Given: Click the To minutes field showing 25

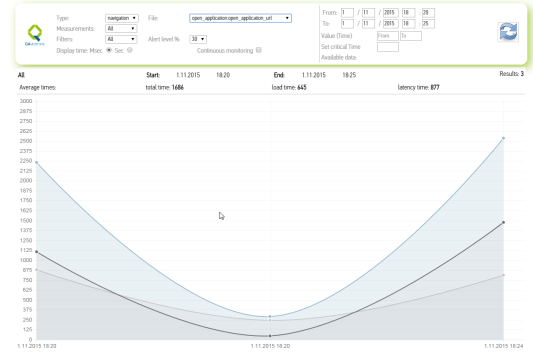Looking at the screenshot, I should pyautogui.click(x=428, y=24).
